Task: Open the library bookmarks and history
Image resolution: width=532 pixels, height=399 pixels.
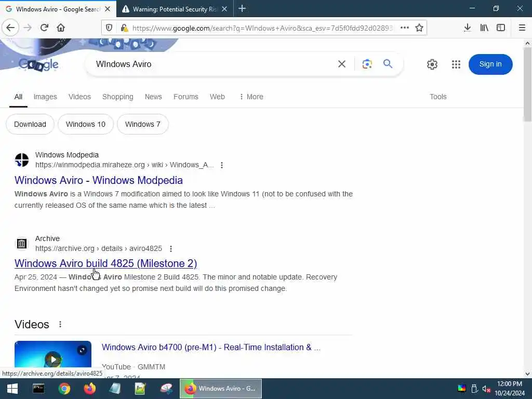Action: [484, 28]
